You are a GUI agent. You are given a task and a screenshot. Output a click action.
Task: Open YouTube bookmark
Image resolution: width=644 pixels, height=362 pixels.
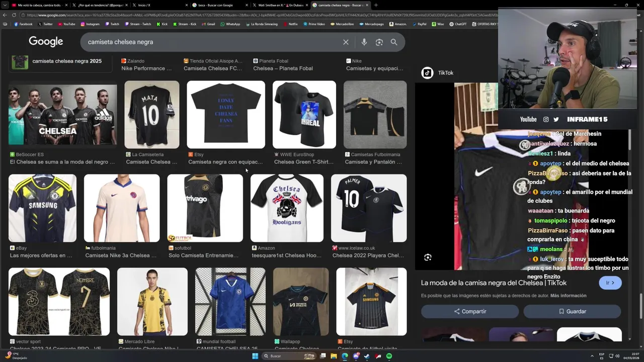66,24
